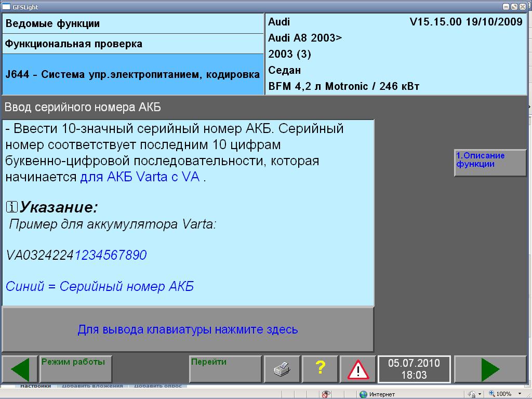Image resolution: width=532 pixels, height=399 pixels.
Task: Click "1.Описание функции" button
Action: (x=490, y=163)
